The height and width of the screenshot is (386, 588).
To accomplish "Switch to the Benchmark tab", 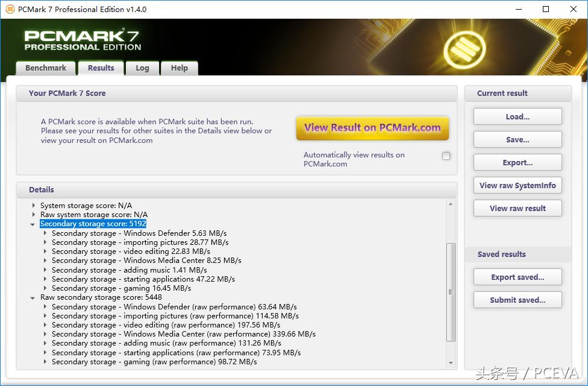I will pyautogui.click(x=45, y=68).
